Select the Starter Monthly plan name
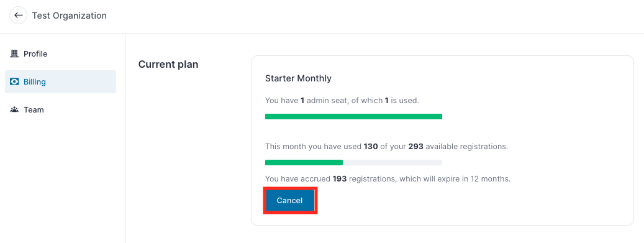This screenshot has width=644, height=243. pos(298,78)
